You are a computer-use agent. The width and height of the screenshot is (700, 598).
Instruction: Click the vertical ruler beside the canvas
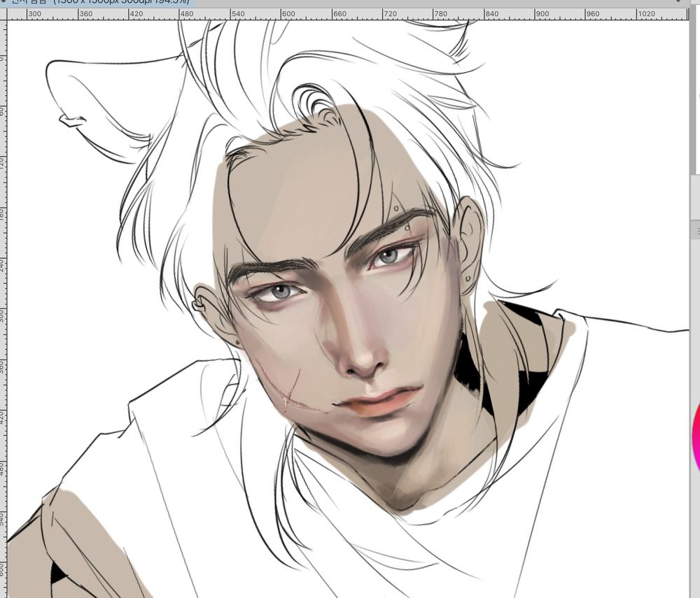click(x=3, y=308)
